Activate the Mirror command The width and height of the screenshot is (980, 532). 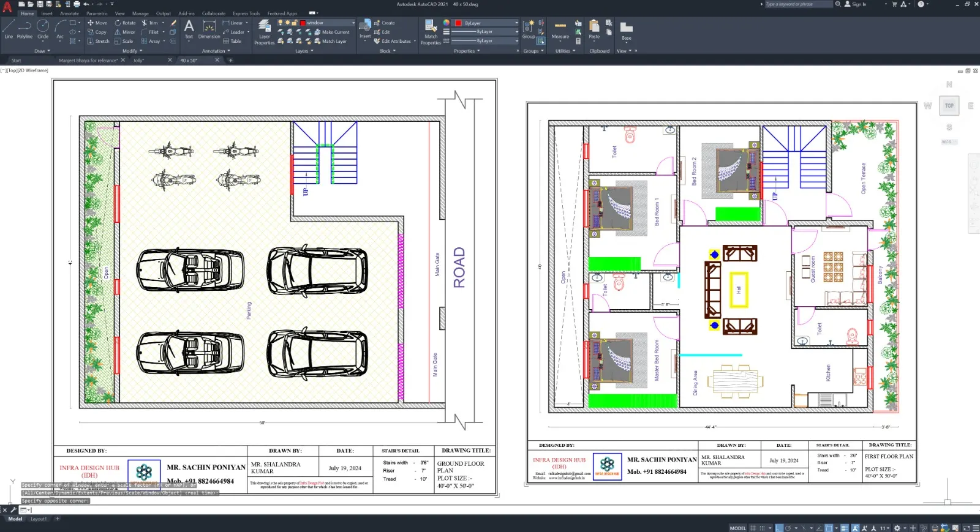click(125, 32)
